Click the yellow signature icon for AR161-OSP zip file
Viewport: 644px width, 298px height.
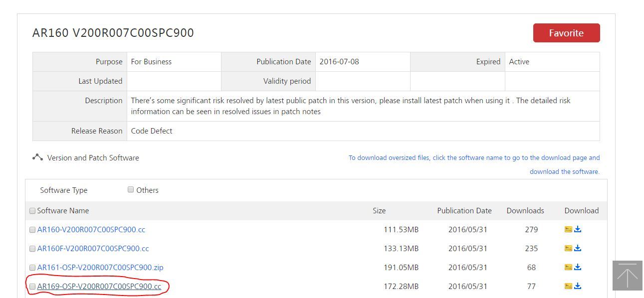[568, 267]
